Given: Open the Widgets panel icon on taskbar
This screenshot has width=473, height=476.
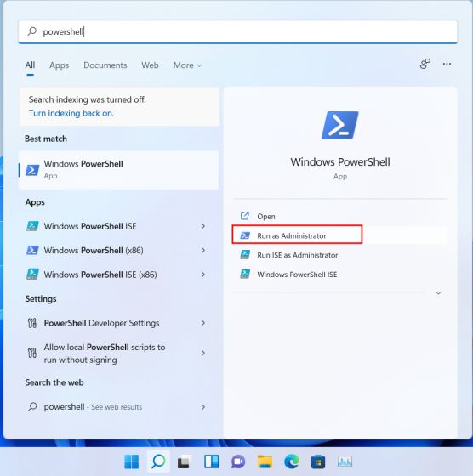Looking at the screenshot, I should click(x=212, y=462).
